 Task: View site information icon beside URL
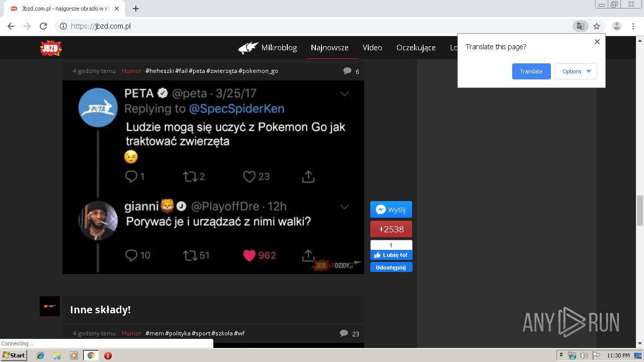coord(63,26)
